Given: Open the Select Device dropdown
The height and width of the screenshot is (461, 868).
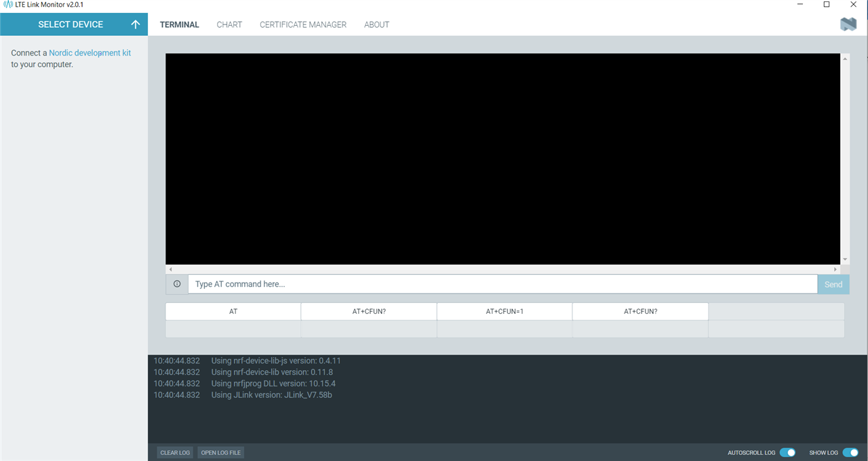Looking at the screenshot, I should (x=74, y=24).
